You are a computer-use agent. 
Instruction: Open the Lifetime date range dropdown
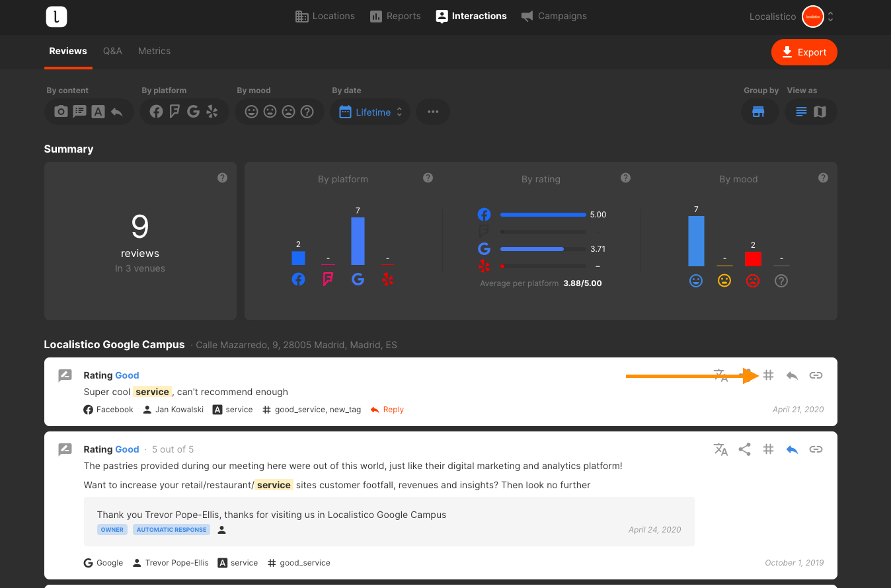(370, 112)
